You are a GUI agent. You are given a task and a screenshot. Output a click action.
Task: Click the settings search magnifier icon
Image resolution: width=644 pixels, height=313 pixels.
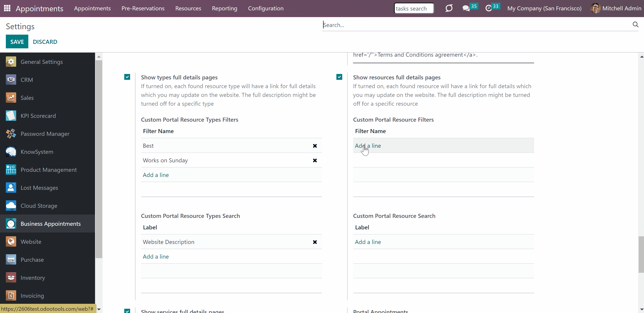pos(635,25)
